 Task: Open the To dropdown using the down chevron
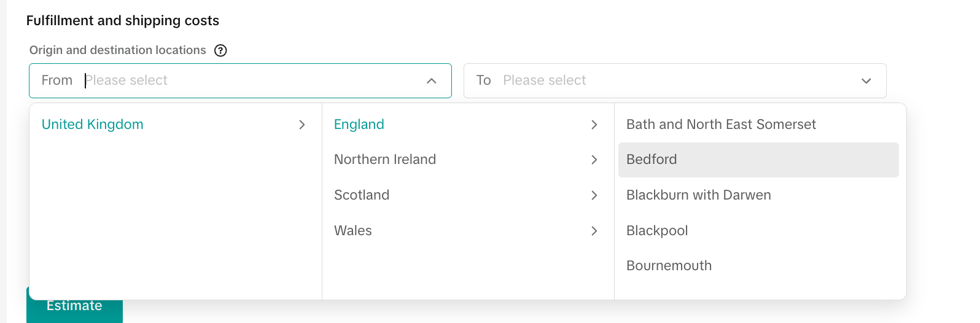(x=866, y=80)
